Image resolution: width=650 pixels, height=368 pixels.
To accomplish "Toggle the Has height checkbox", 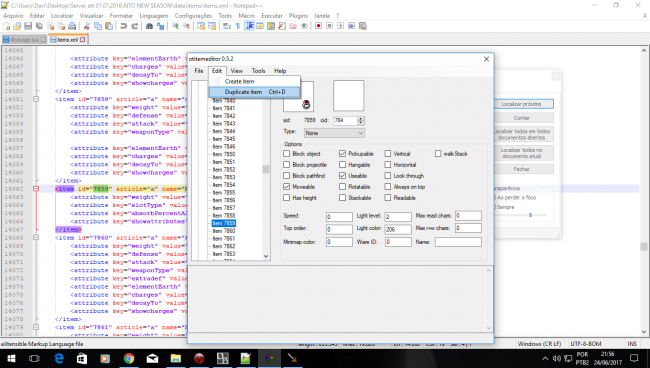I will click(286, 198).
